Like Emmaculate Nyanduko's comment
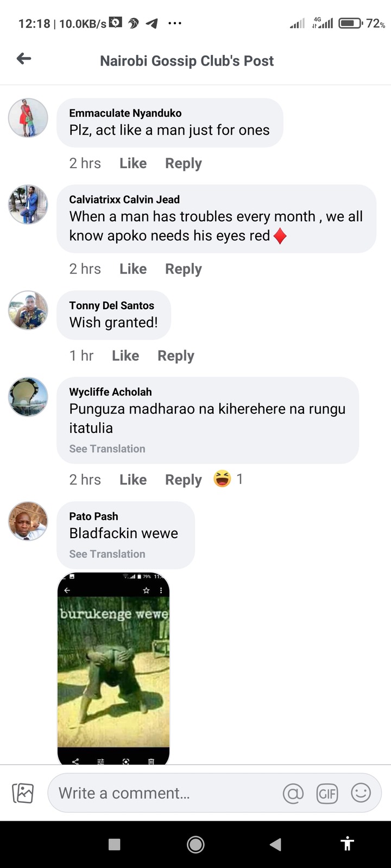 click(133, 163)
